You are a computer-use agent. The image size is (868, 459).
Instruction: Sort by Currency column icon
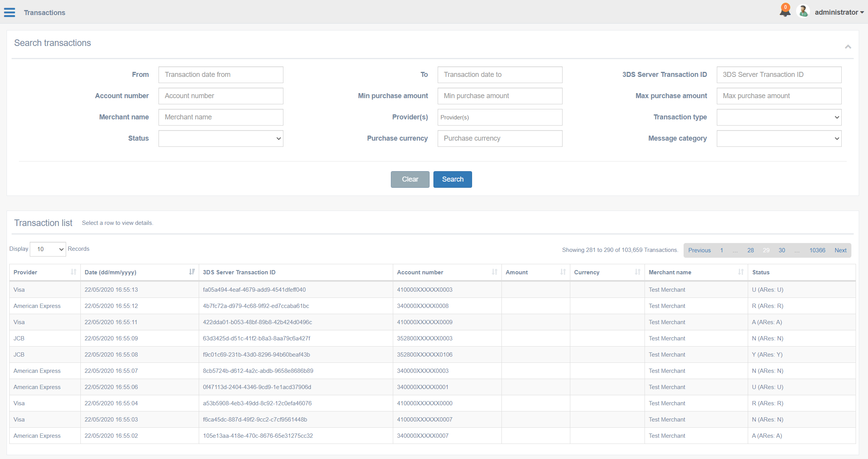[x=637, y=272]
